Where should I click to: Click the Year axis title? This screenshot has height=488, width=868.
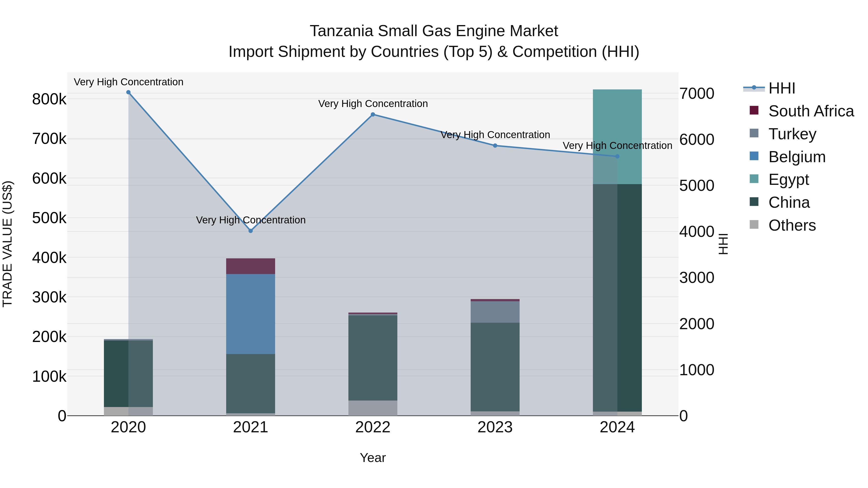pyautogui.click(x=373, y=458)
